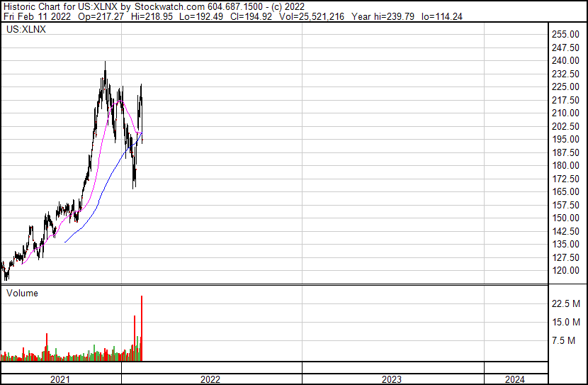
Task: Select the 2023 year on time axis
Action: (392, 380)
